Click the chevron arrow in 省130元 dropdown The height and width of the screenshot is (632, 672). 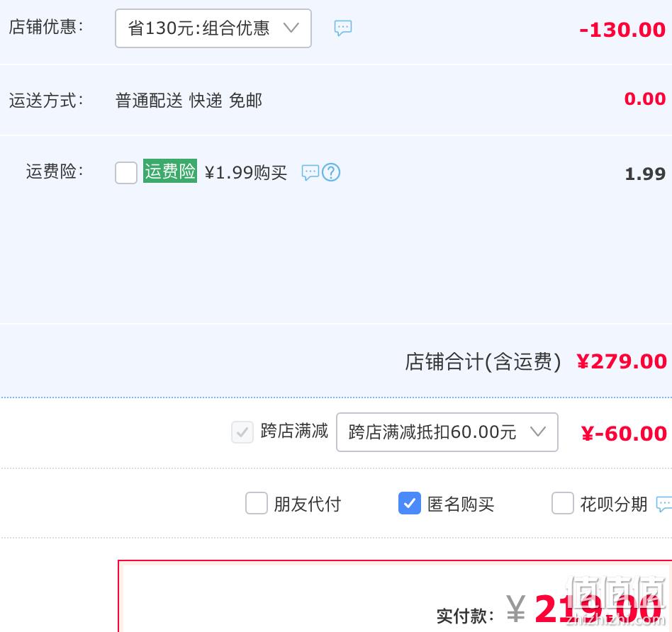tap(291, 28)
